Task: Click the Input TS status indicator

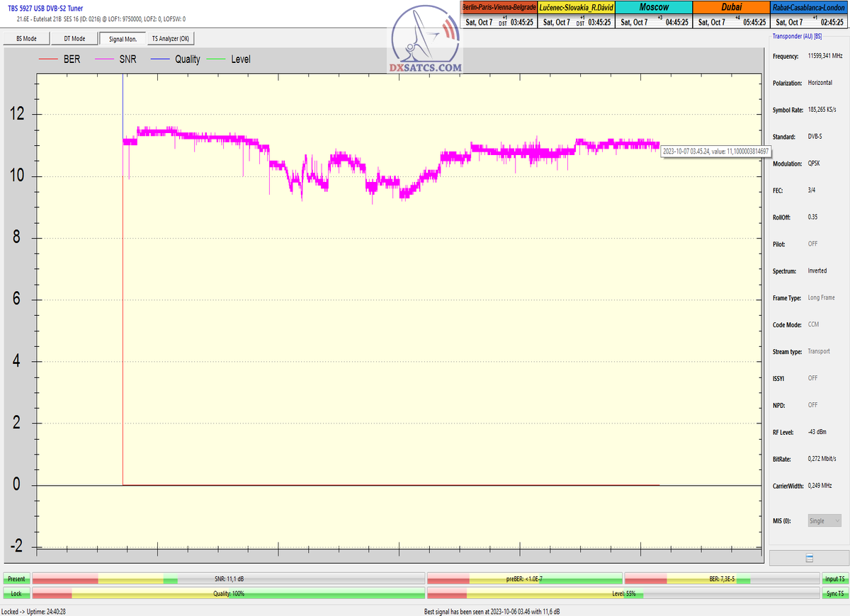Action: click(x=834, y=578)
